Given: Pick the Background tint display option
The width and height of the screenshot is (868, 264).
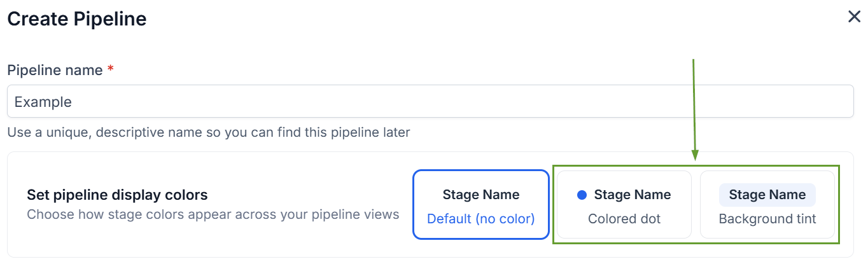Looking at the screenshot, I should pos(767,204).
